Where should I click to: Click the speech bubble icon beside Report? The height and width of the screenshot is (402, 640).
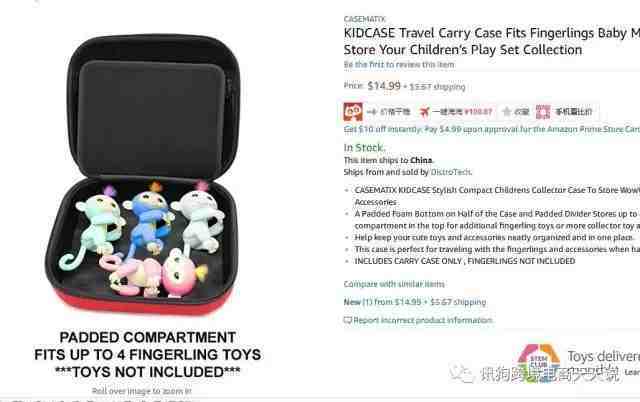347,320
